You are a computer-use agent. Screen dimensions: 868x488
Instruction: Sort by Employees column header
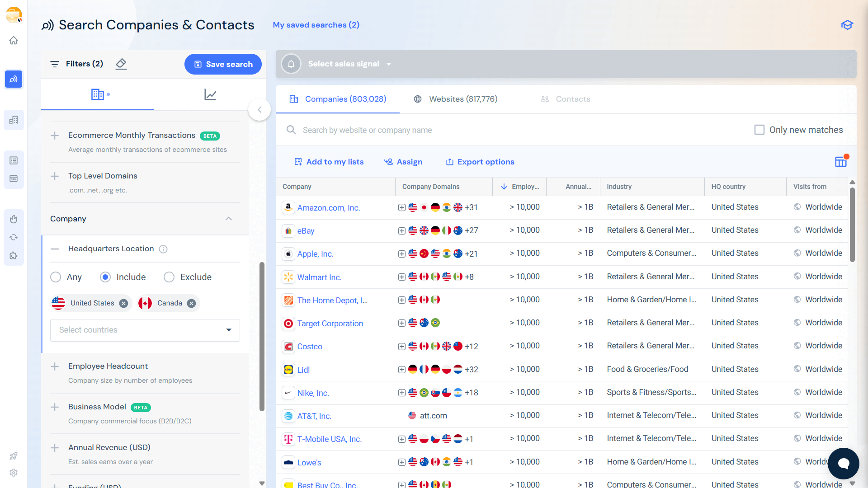pos(520,187)
